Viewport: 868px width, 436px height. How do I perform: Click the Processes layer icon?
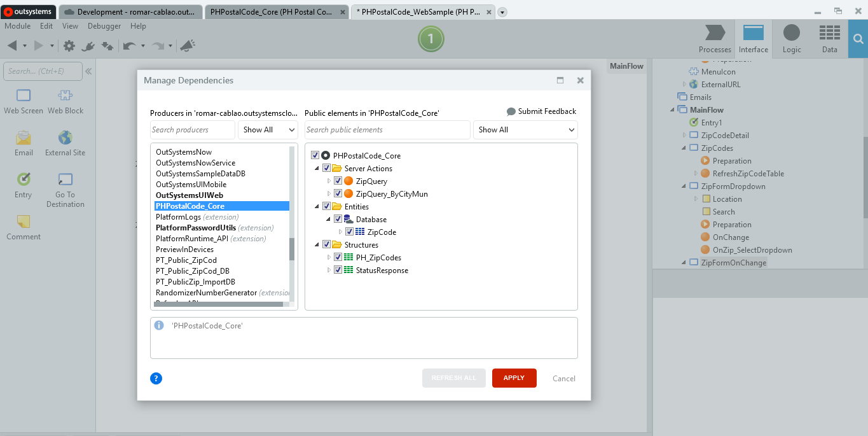point(715,33)
